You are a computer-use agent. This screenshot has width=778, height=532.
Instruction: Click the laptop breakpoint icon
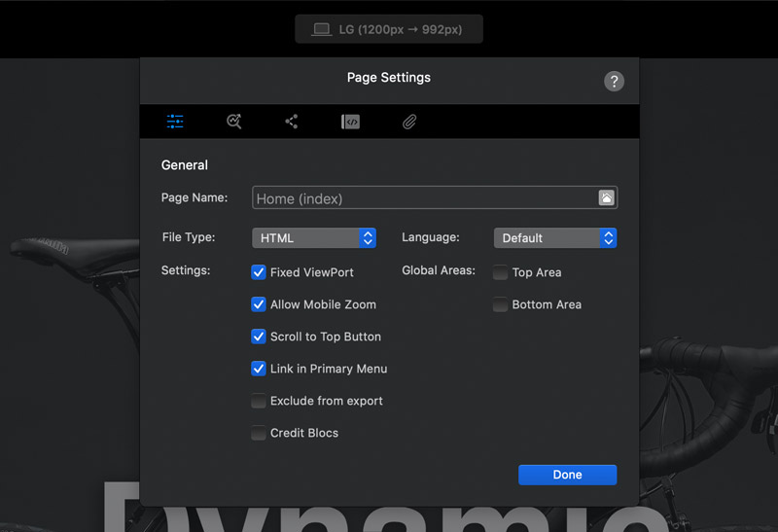pyautogui.click(x=322, y=29)
